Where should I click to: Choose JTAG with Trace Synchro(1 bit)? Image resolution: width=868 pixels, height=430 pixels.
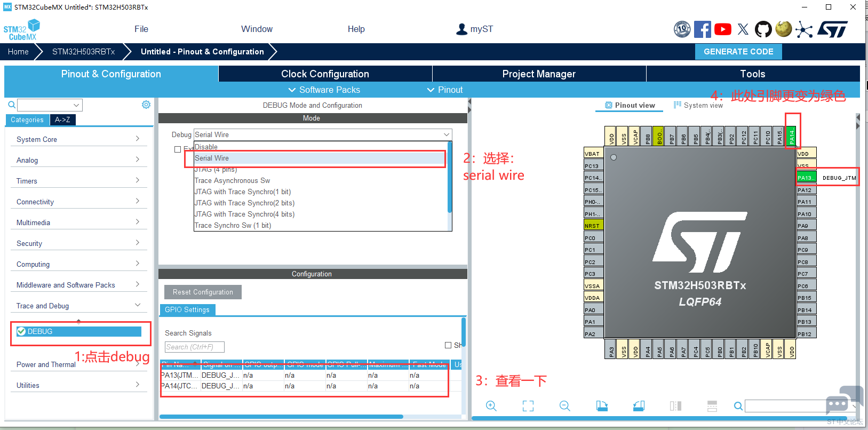tap(320, 192)
